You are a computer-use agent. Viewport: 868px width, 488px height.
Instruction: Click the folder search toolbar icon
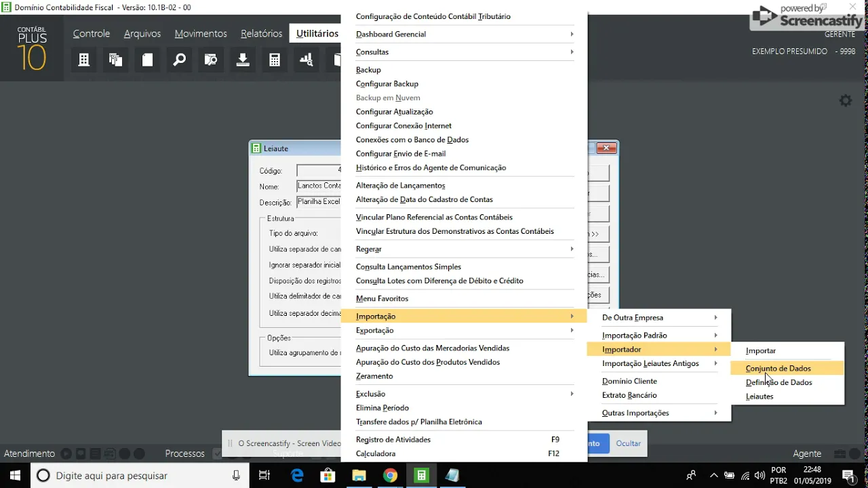(x=211, y=60)
